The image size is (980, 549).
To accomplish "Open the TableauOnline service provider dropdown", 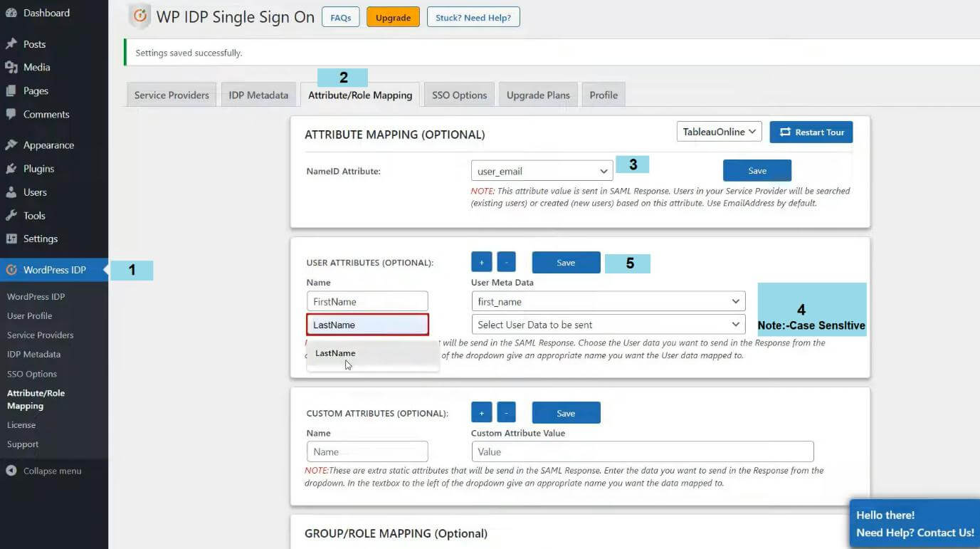I will pyautogui.click(x=719, y=132).
